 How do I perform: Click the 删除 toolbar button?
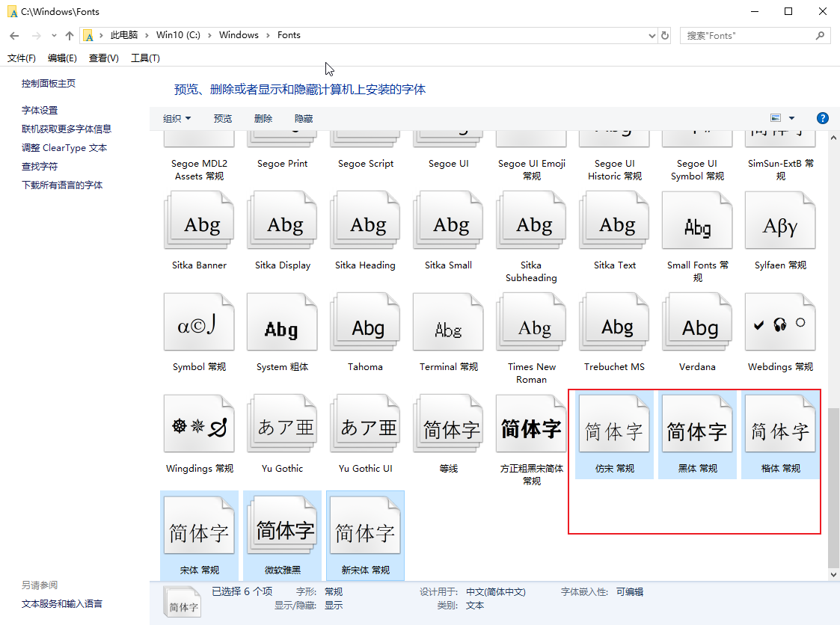click(x=263, y=118)
